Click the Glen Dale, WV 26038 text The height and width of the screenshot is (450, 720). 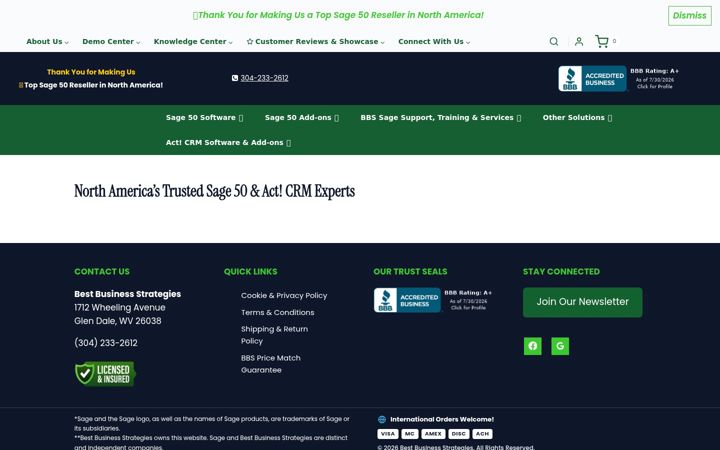[118, 321]
